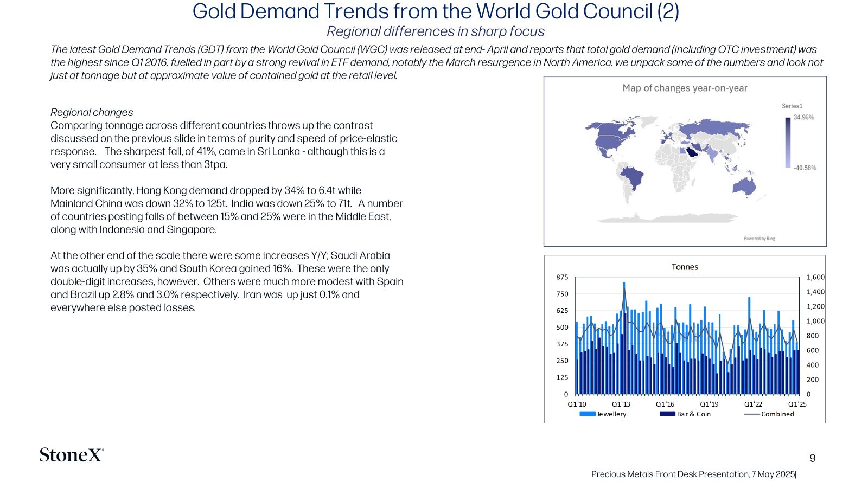Click the "Tonnes" chart title
This screenshot has height=488, width=868.
685,267
